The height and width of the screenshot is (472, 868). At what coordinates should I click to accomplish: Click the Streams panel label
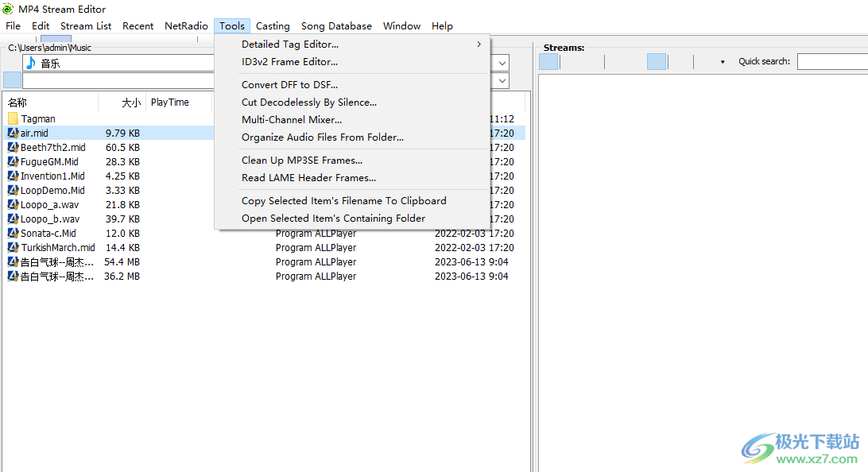pyautogui.click(x=564, y=48)
